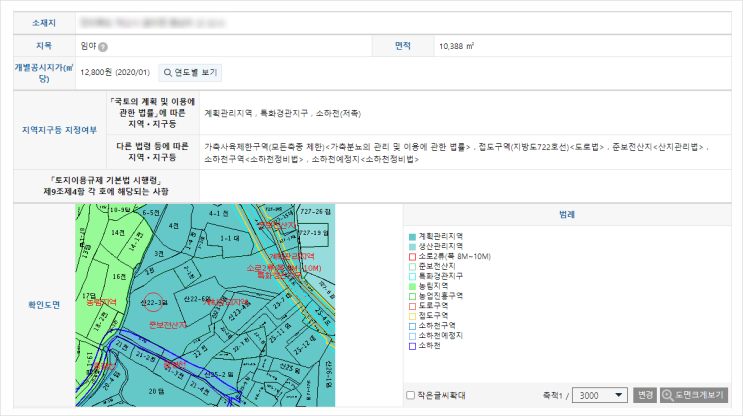Click the 계획관리지역 legend color swatch
Viewport: 743px width, 416px height.
(x=412, y=236)
